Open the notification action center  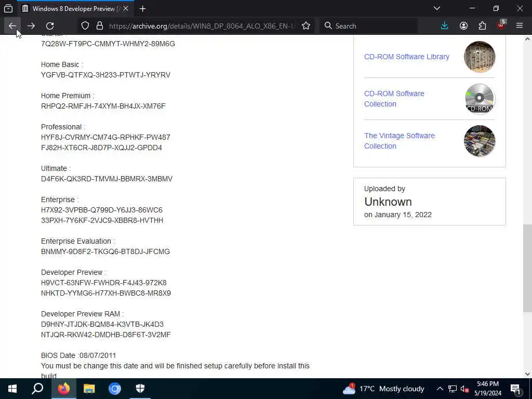point(516,389)
